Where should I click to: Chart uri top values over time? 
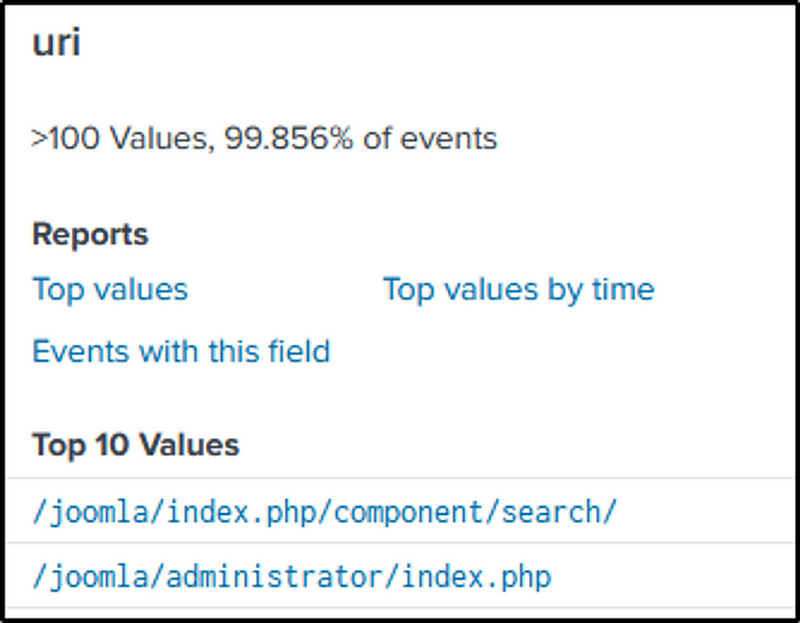[x=518, y=290]
